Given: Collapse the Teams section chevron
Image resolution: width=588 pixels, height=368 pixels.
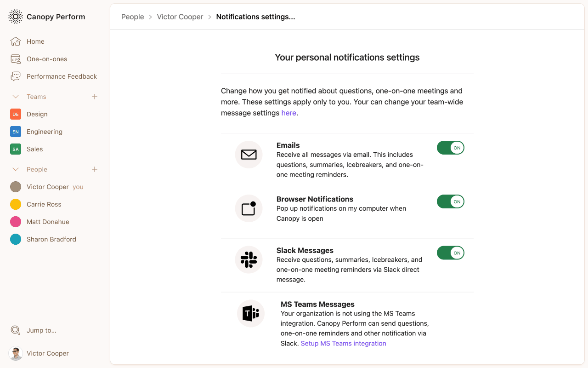Looking at the screenshot, I should pos(16,97).
